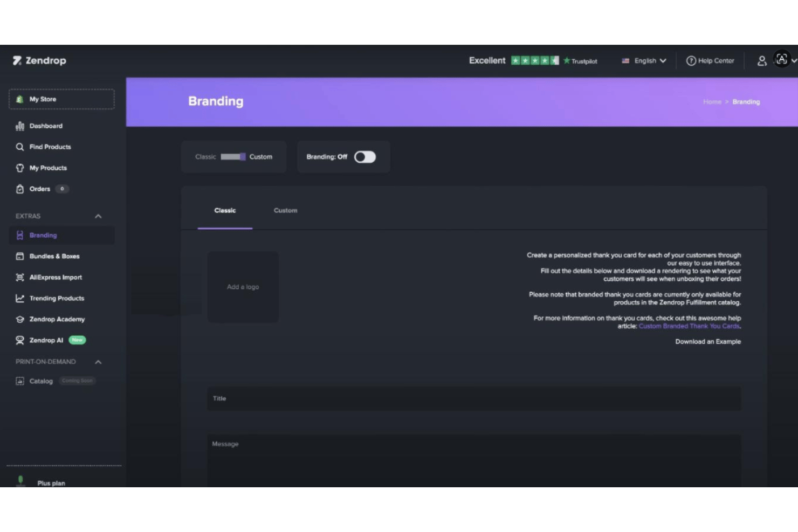798x532 pixels.
Task: Open the Dashboard page
Action: (x=46, y=126)
